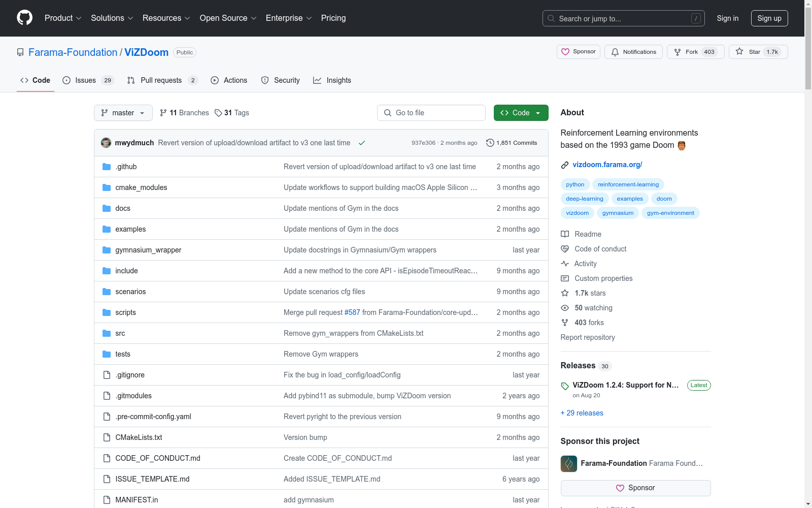Open the vizdoom.farama.org link
The height and width of the screenshot is (508, 812).
point(607,165)
